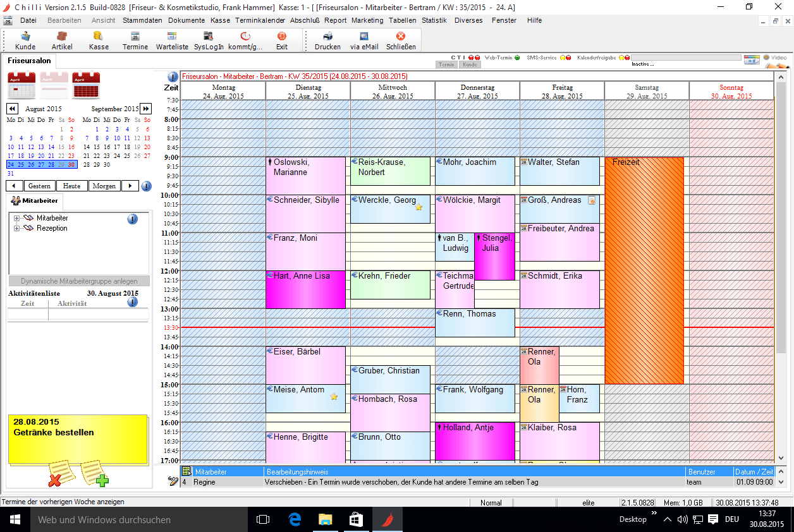Open the Terminkalender menu
Image resolution: width=794 pixels, height=532 pixels.
pos(260,20)
